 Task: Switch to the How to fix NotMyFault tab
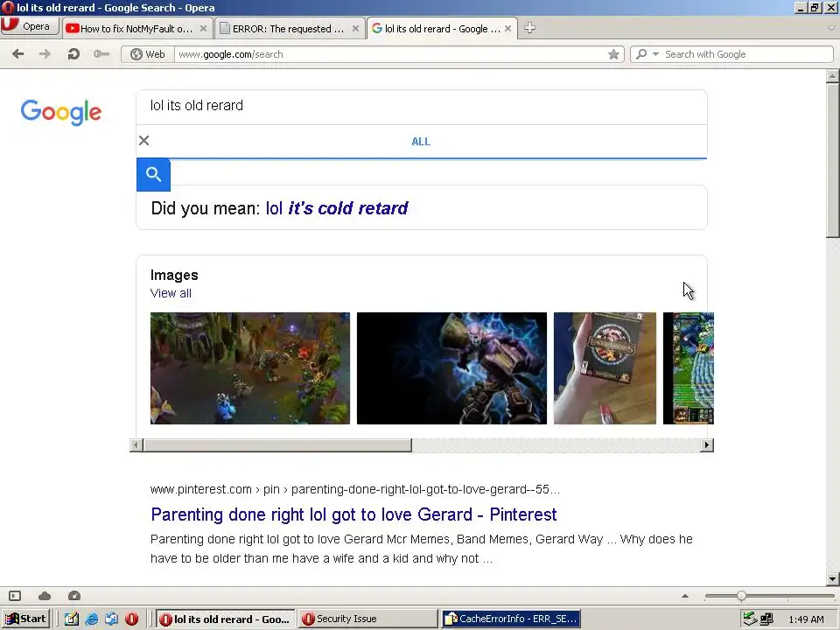click(x=136, y=28)
